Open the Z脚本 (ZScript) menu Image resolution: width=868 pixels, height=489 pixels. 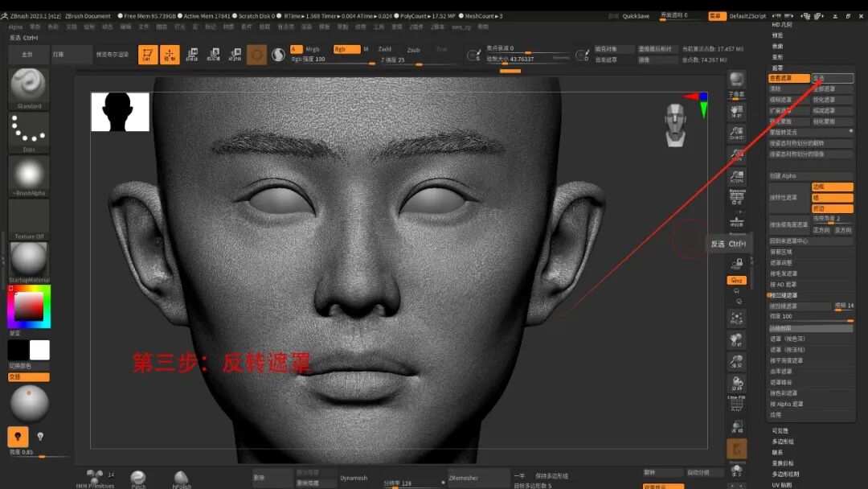(437, 27)
